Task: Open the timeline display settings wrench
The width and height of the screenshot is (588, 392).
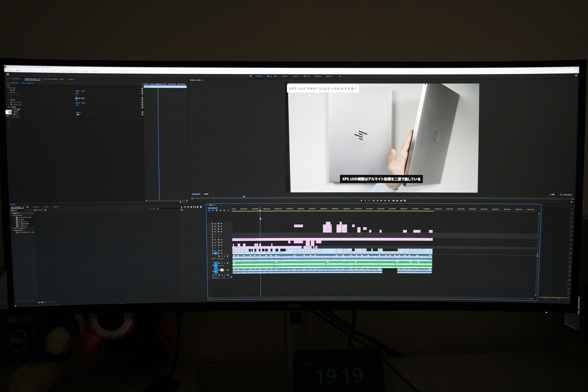Action: (x=224, y=210)
